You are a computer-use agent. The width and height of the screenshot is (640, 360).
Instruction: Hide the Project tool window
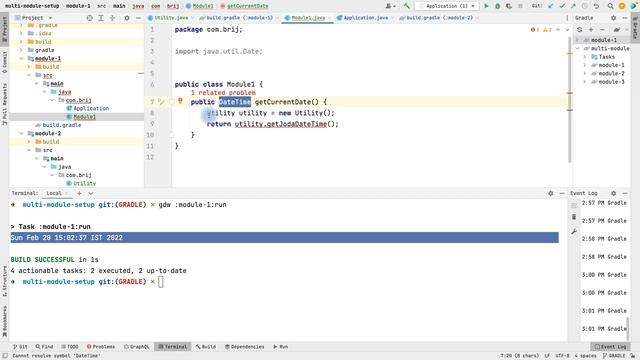[138, 18]
